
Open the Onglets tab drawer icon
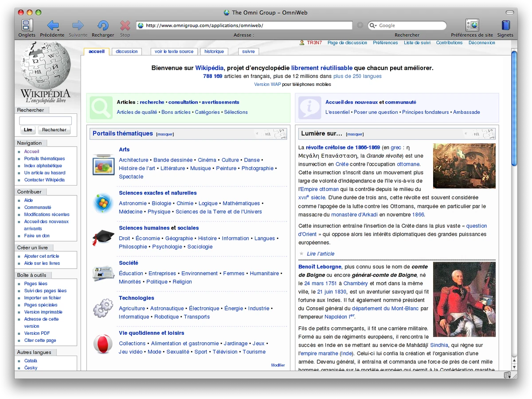26,25
